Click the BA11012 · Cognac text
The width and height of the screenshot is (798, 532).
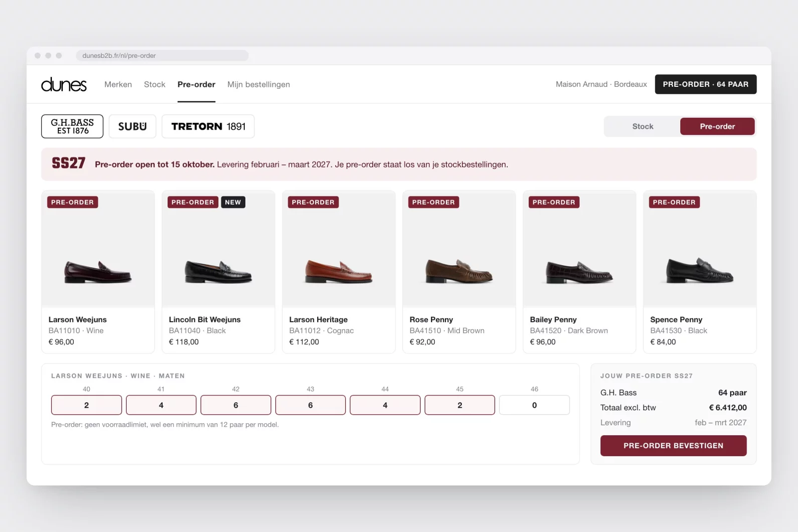coord(321,331)
